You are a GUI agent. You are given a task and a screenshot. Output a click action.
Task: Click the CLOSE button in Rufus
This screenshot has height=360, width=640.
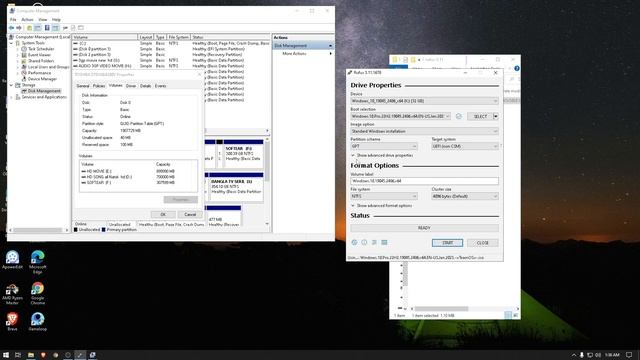(x=483, y=243)
